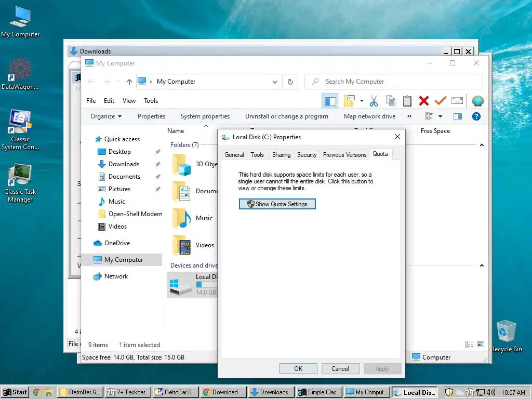Viewport: 532px width, 399px height.
Task: Open the File menu
Action: click(91, 101)
